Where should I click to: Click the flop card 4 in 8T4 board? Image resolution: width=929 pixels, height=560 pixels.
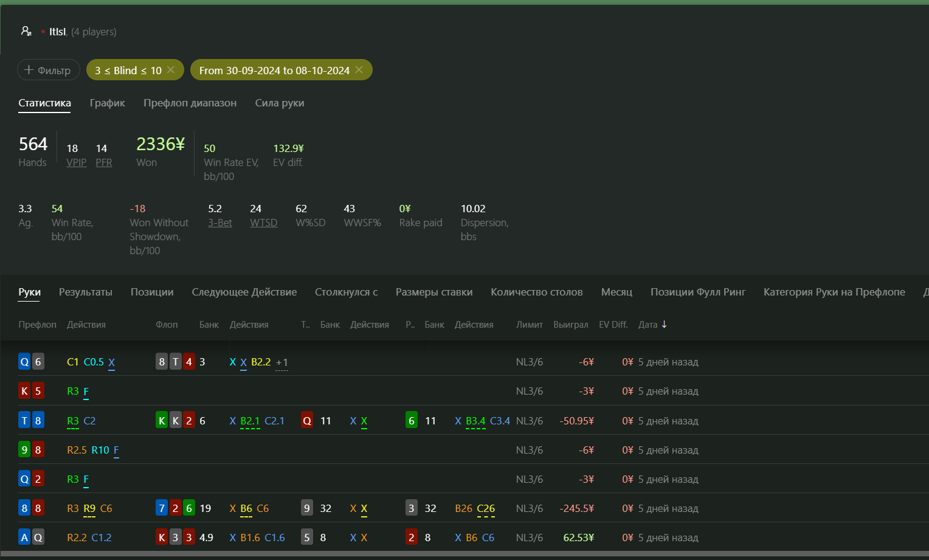189,362
